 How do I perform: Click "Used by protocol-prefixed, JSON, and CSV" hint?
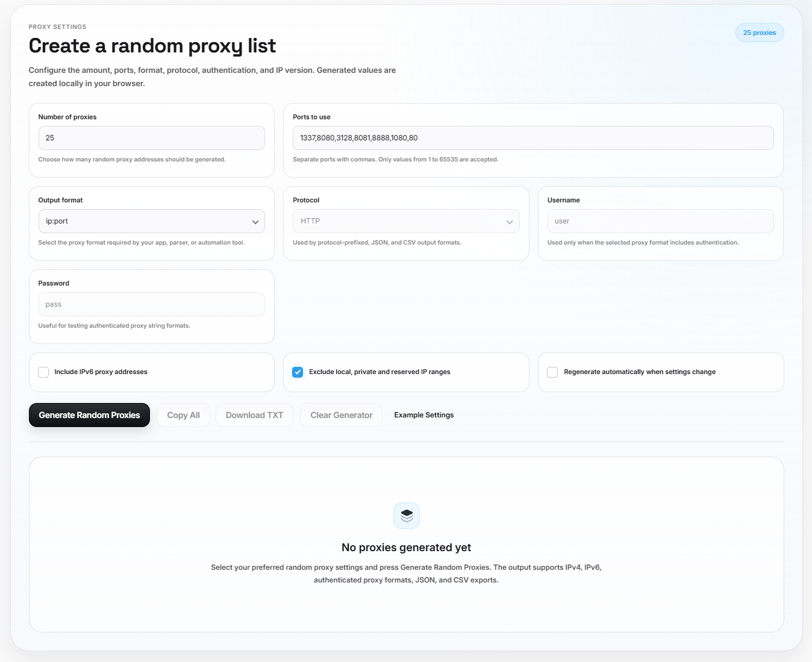click(377, 243)
